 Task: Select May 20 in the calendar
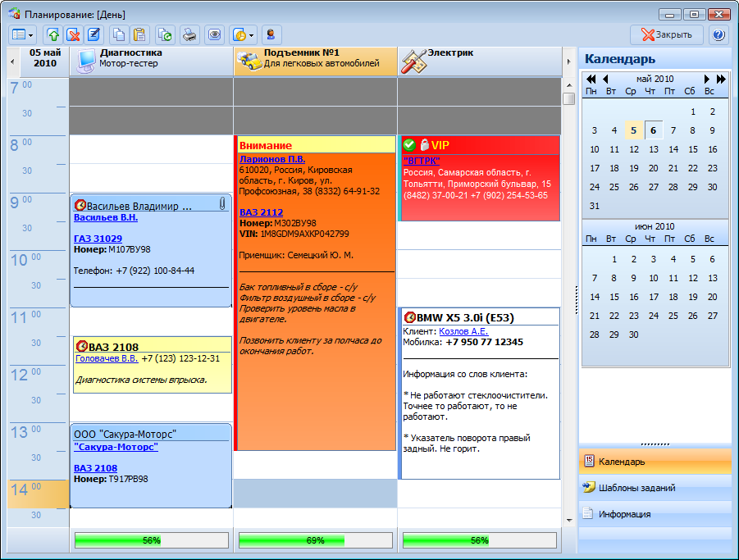(x=653, y=168)
